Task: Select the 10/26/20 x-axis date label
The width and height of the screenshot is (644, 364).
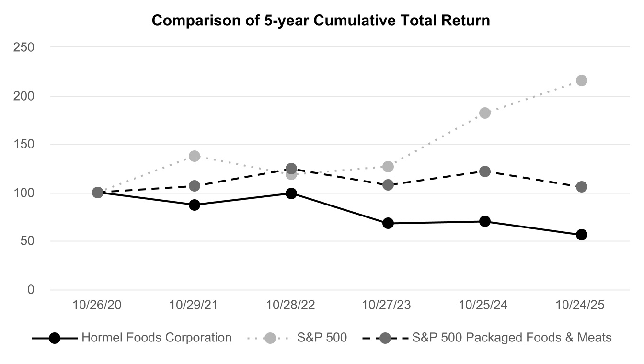Action: [97, 305]
